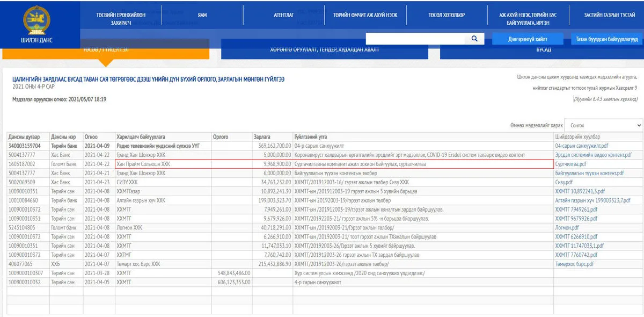Click the Дэлгэрэнгүй хайлт button

point(527,39)
